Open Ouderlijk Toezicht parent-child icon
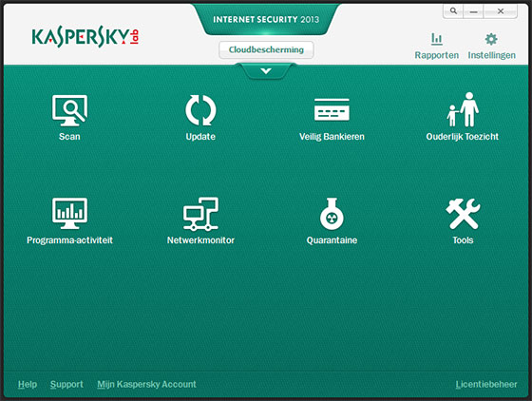This screenshot has width=532, height=401. [x=463, y=109]
